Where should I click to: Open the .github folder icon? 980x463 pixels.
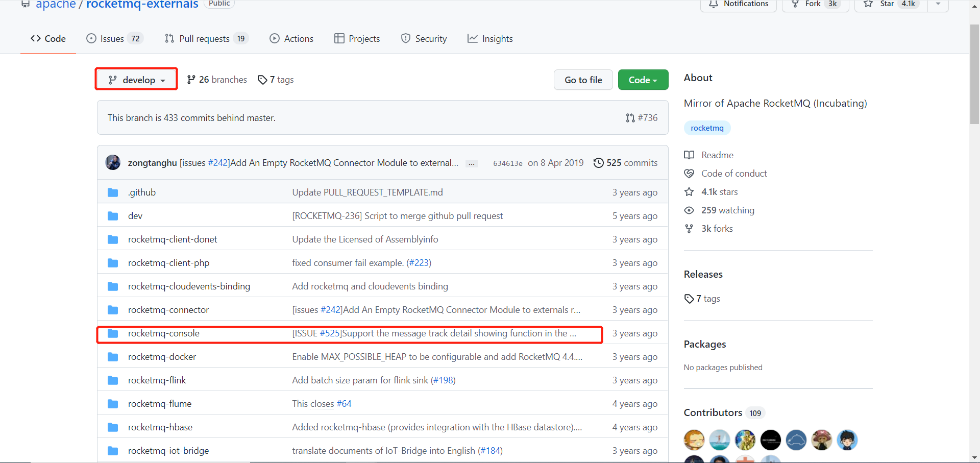pyautogui.click(x=113, y=192)
